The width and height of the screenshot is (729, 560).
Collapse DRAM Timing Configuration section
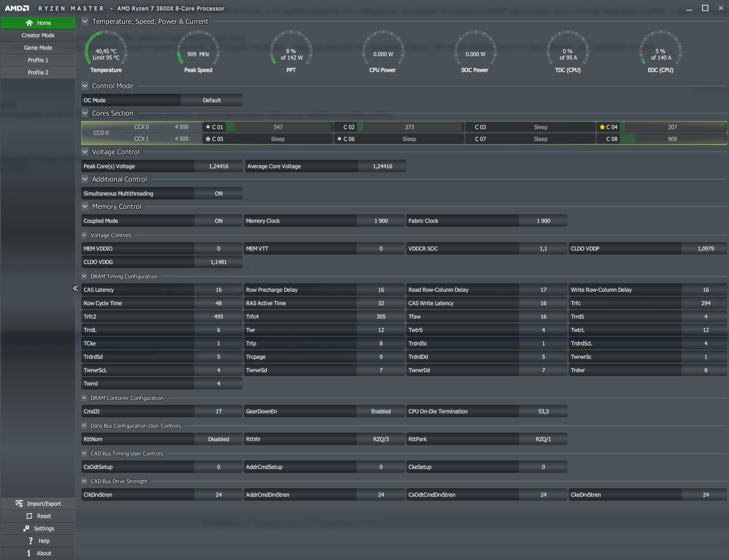tap(84, 276)
